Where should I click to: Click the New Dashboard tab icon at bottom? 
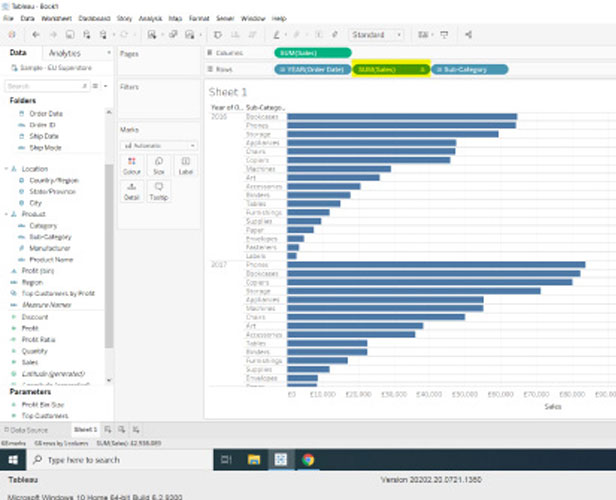coord(122,430)
